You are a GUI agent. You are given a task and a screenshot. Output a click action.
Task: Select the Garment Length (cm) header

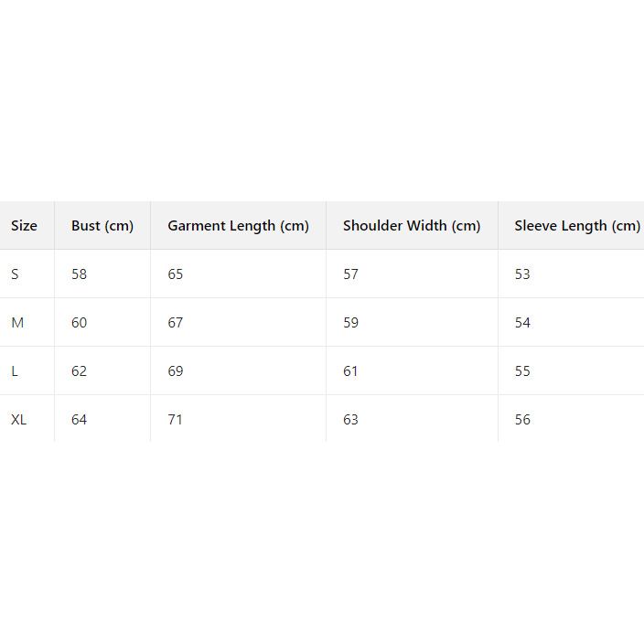238,226
